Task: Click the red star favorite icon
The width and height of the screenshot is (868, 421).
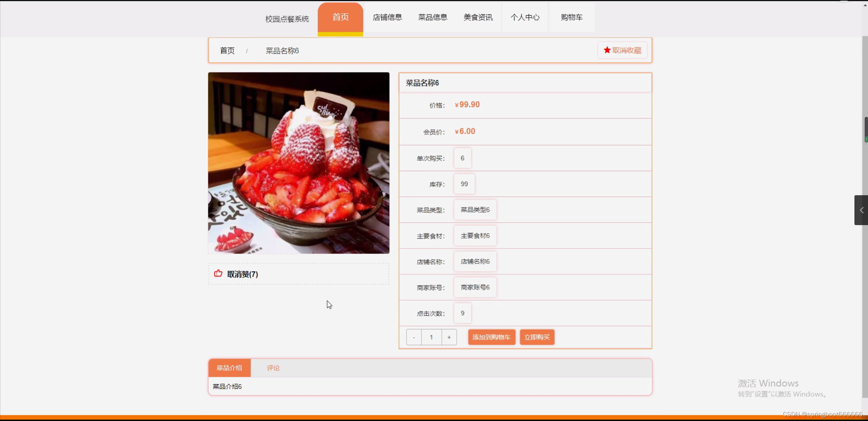Action: click(x=607, y=50)
